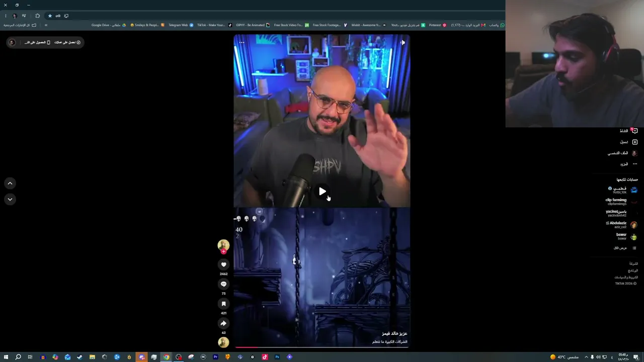The image size is (644, 362).
Task: Open the comments on this video
Action: click(x=223, y=284)
